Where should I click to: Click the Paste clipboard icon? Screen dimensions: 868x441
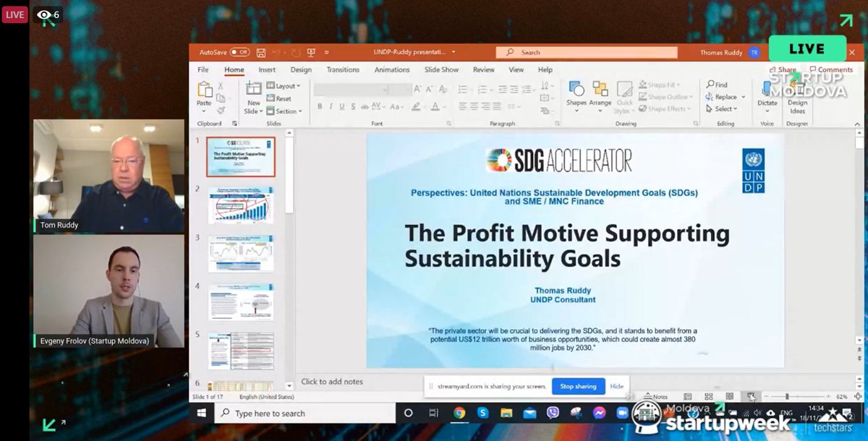pos(205,90)
